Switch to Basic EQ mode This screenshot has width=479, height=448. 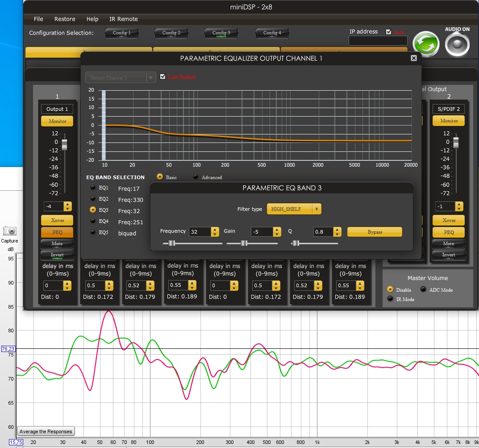[160, 176]
